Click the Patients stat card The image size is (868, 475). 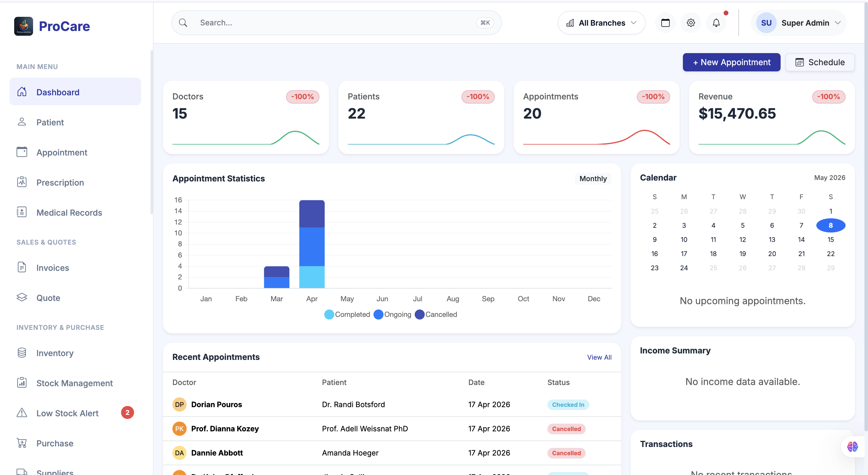coord(421,117)
